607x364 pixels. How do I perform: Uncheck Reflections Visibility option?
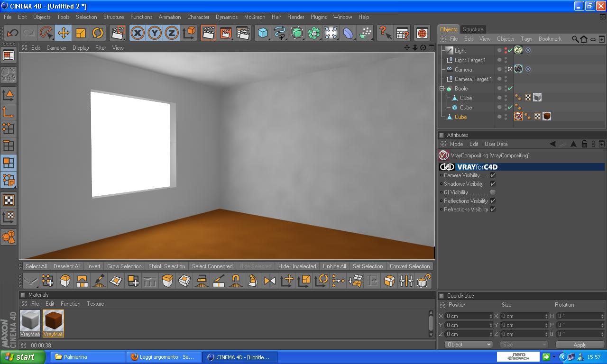click(493, 201)
